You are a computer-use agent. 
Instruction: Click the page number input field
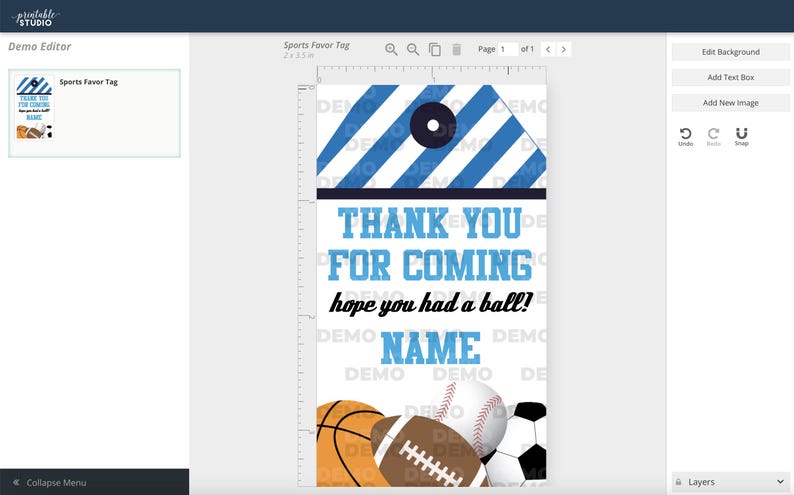pyautogui.click(x=508, y=49)
